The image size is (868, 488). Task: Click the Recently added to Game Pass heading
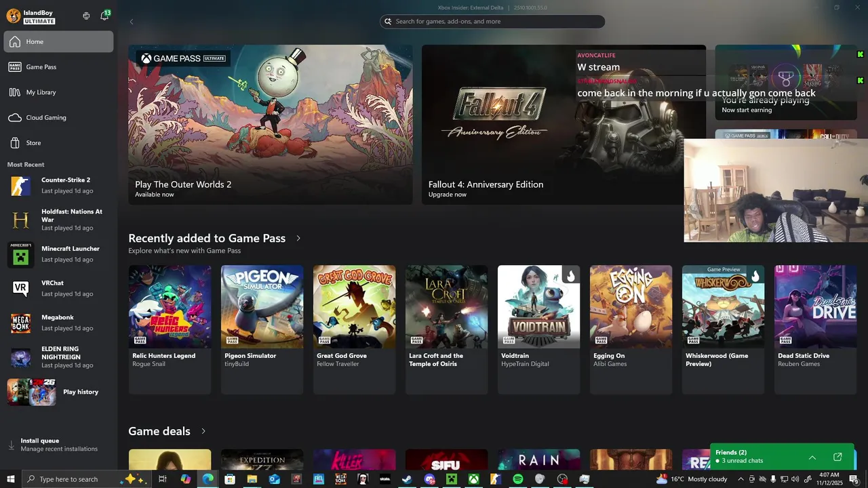tap(207, 239)
